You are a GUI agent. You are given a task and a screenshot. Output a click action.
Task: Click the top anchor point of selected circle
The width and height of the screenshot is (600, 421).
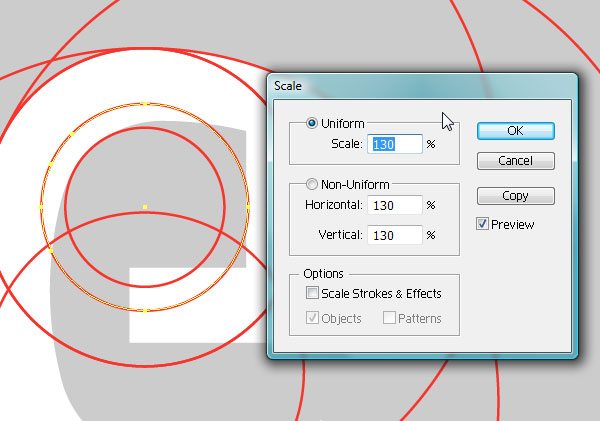click(145, 104)
